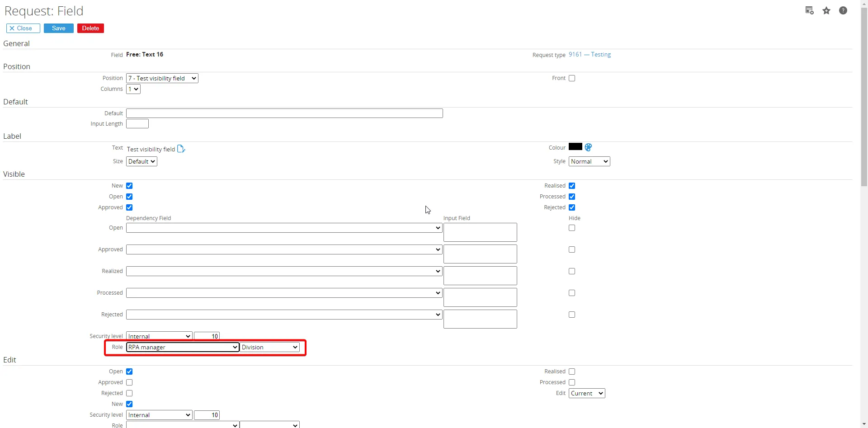Click the Save button
Image resolution: width=868 pixels, height=428 pixels.
(x=59, y=28)
